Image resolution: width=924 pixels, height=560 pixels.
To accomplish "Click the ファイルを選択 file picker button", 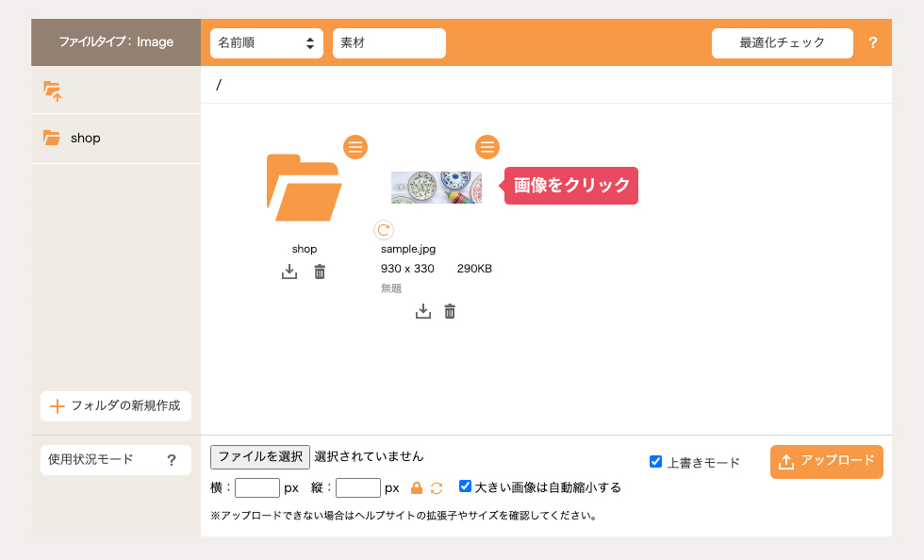I will pyautogui.click(x=260, y=456).
